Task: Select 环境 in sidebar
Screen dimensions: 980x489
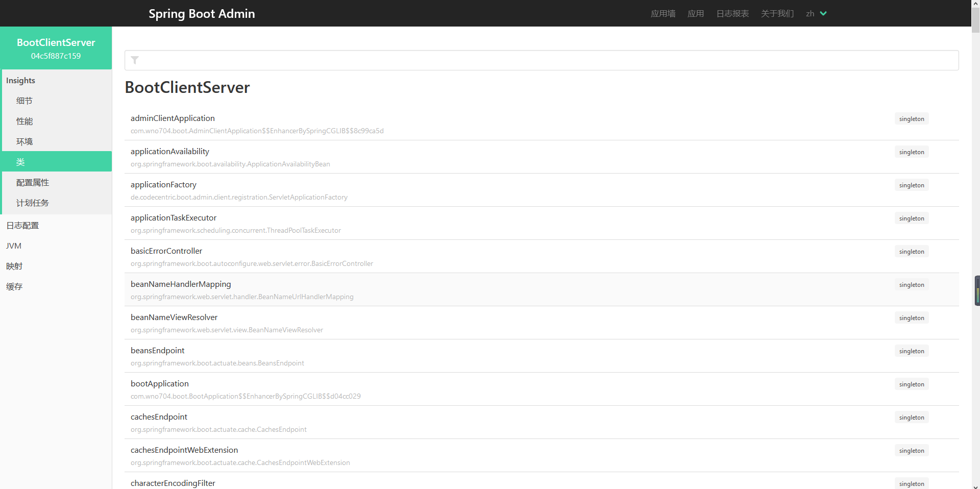Action: 24,142
